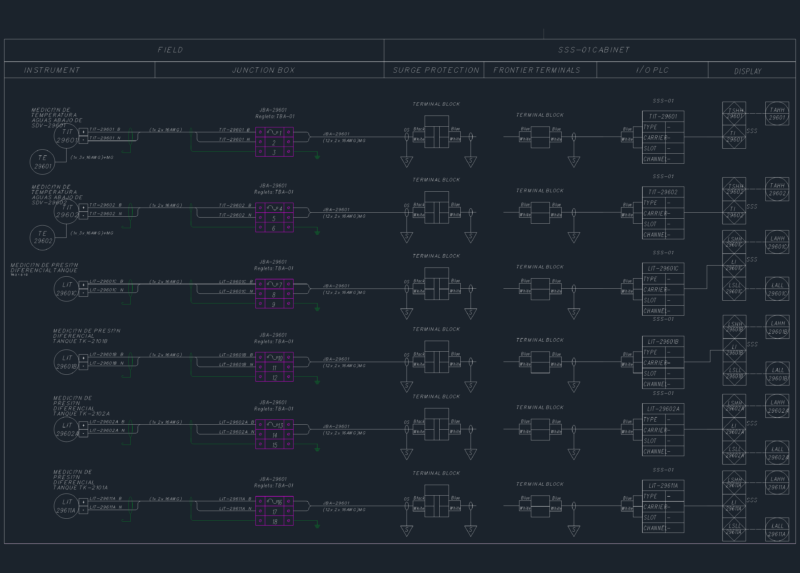The height and width of the screenshot is (573, 800).
Task: Select the FRONTIER TERMINALS column heading
Action: (x=536, y=70)
